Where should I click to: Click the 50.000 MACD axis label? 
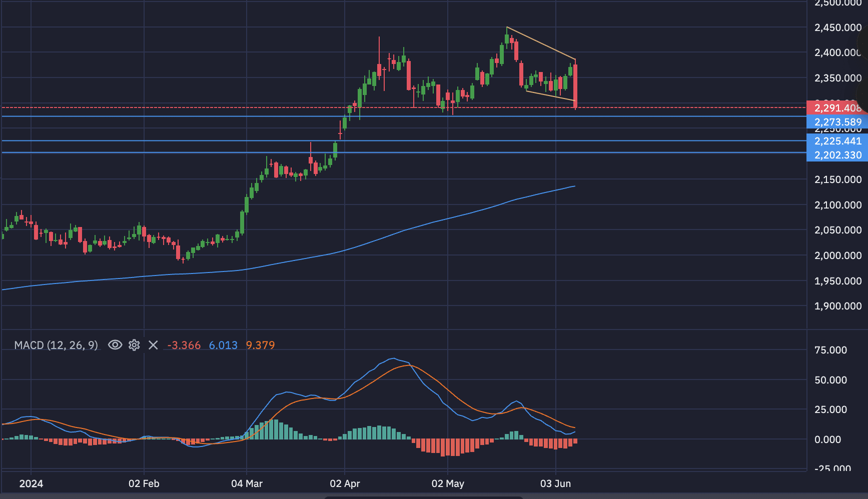click(830, 380)
